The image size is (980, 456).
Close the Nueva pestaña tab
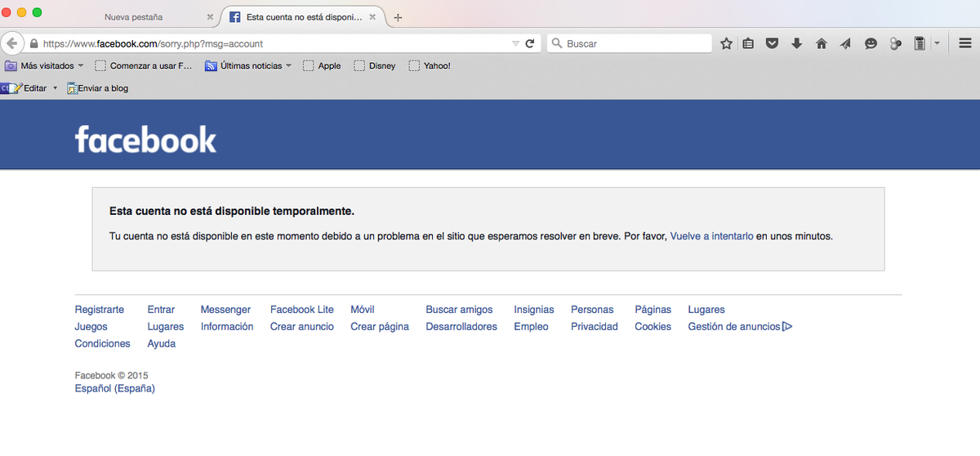[210, 16]
